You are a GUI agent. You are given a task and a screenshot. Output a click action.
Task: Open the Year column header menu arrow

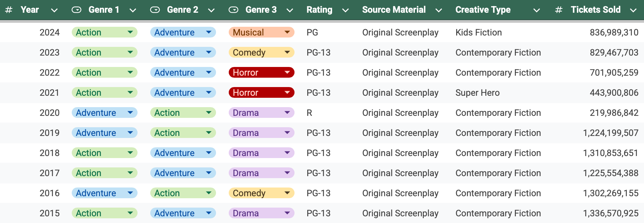(54, 10)
